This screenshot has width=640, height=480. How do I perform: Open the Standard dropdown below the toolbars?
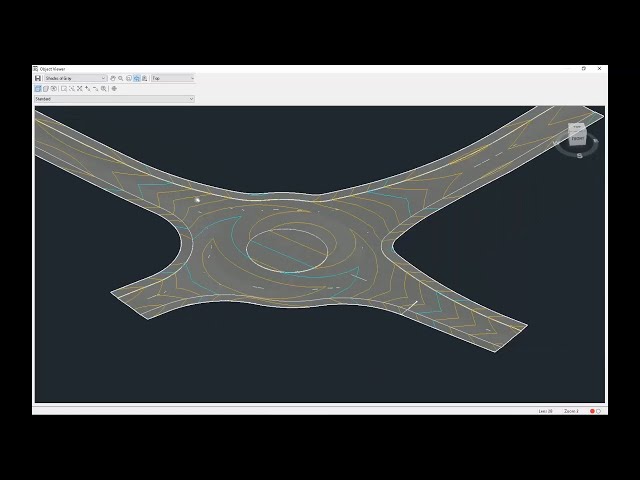pos(114,99)
